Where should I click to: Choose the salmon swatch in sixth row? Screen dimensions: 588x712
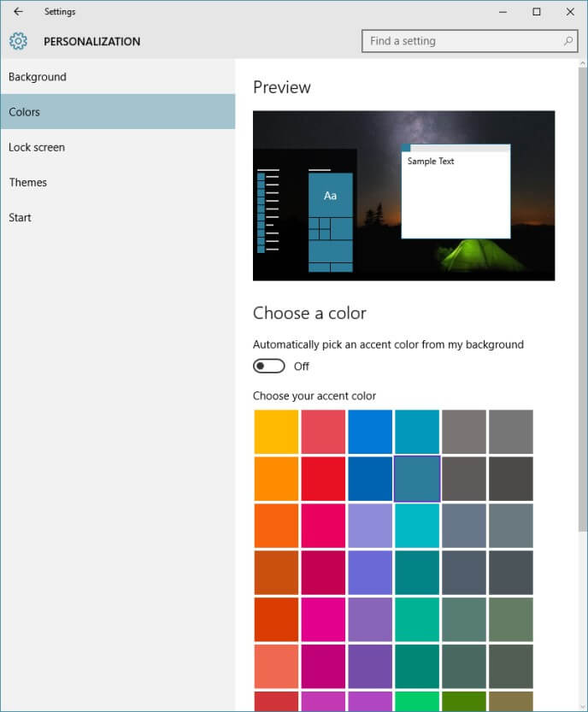[276, 667]
